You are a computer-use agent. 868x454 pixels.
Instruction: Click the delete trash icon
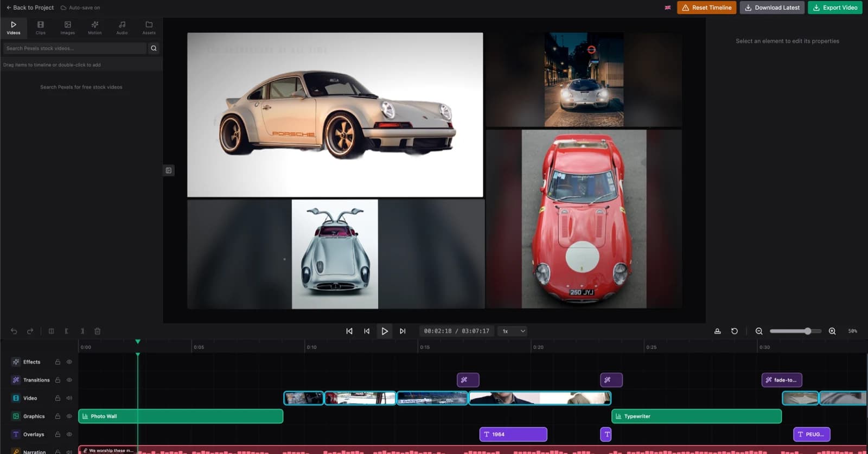point(98,331)
